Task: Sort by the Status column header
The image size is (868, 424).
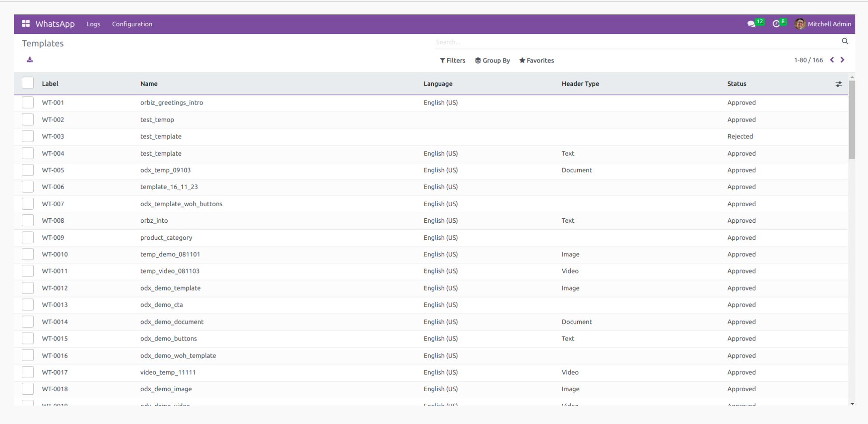Action: 737,84
